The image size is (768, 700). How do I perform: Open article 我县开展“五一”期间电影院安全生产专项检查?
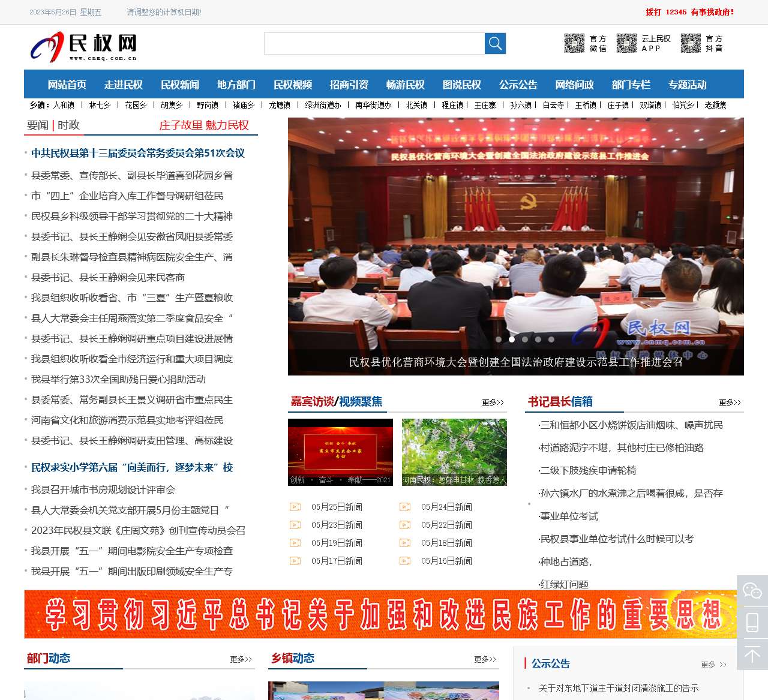(x=132, y=551)
